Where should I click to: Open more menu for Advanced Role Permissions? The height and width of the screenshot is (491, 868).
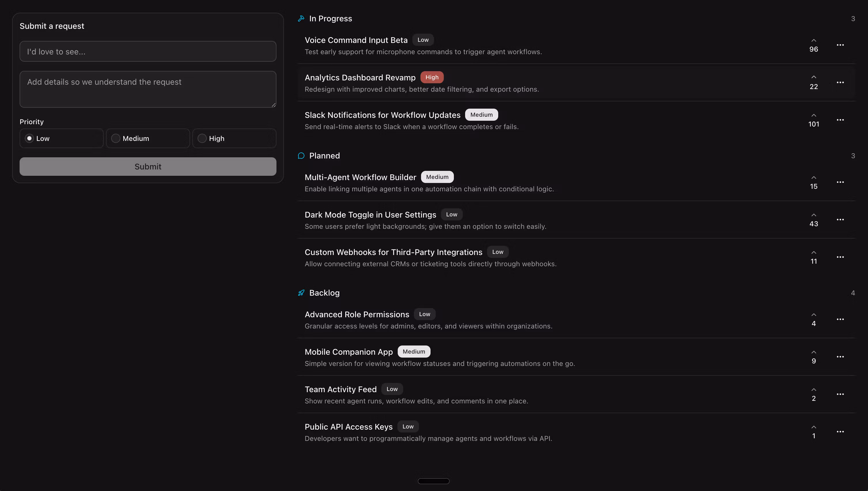(840, 319)
